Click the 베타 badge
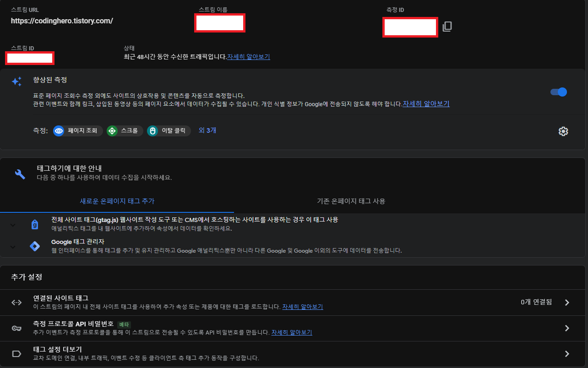This screenshot has height=368, width=588. click(124, 324)
